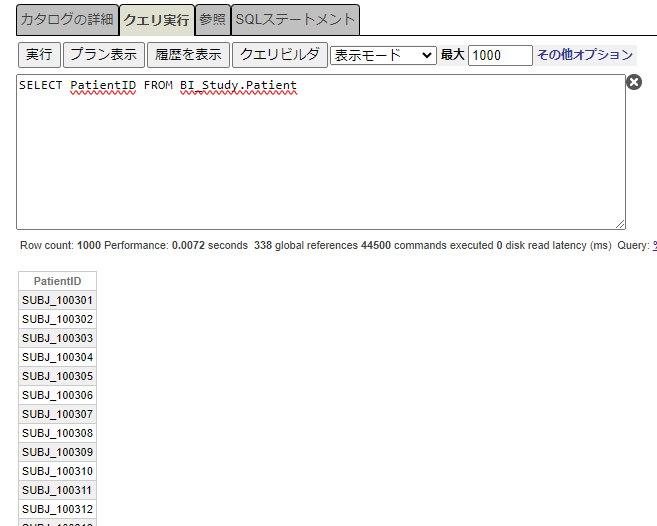Select the SUBJ_100301 result row
The width and height of the screenshot is (657, 526).
(57, 300)
